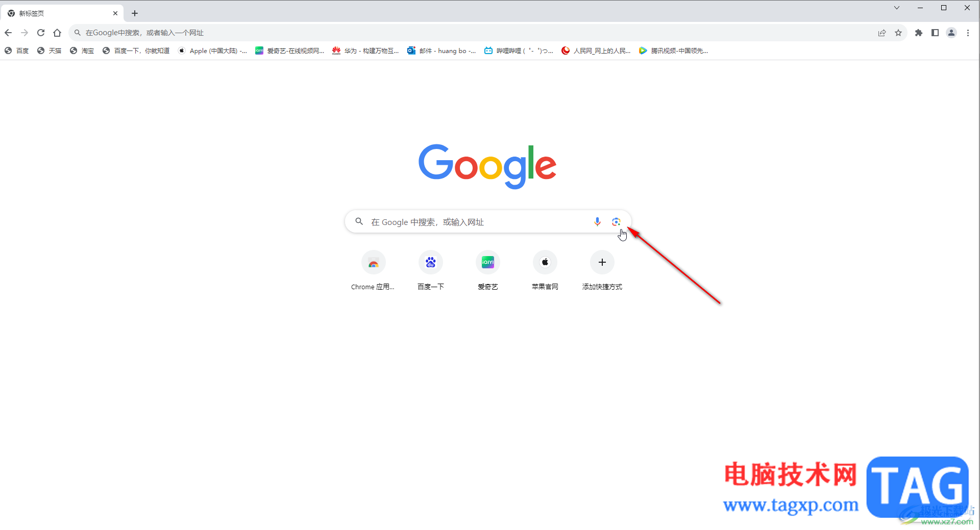Open the 哔哩哔哩 bookmark
This screenshot has width=980, height=530.
pyautogui.click(x=519, y=51)
